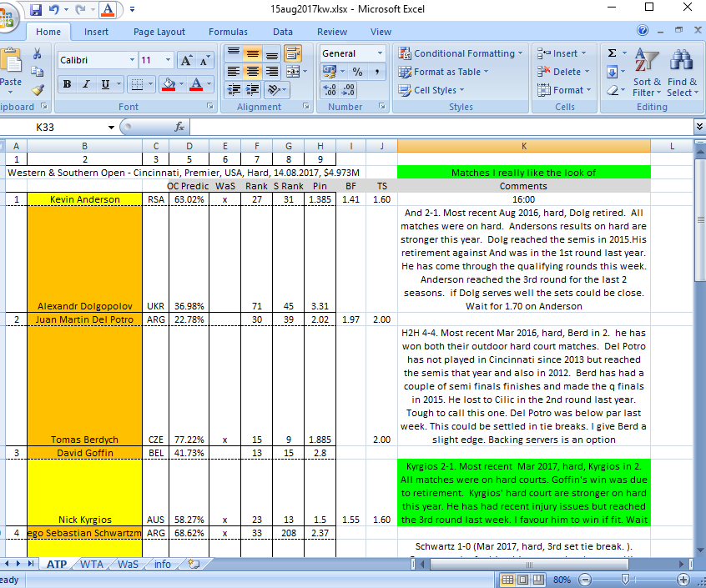Click the Cut scissors icon
This screenshot has width=706, height=588.
(38, 53)
